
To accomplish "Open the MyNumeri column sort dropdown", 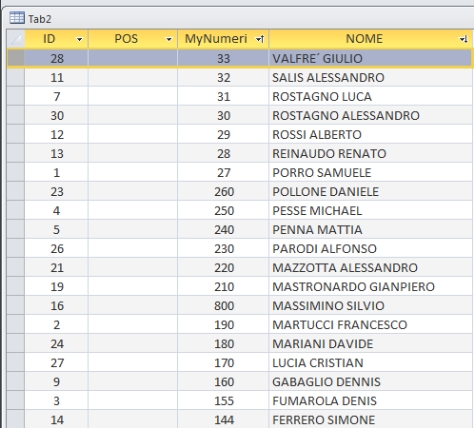I will click(x=260, y=39).
